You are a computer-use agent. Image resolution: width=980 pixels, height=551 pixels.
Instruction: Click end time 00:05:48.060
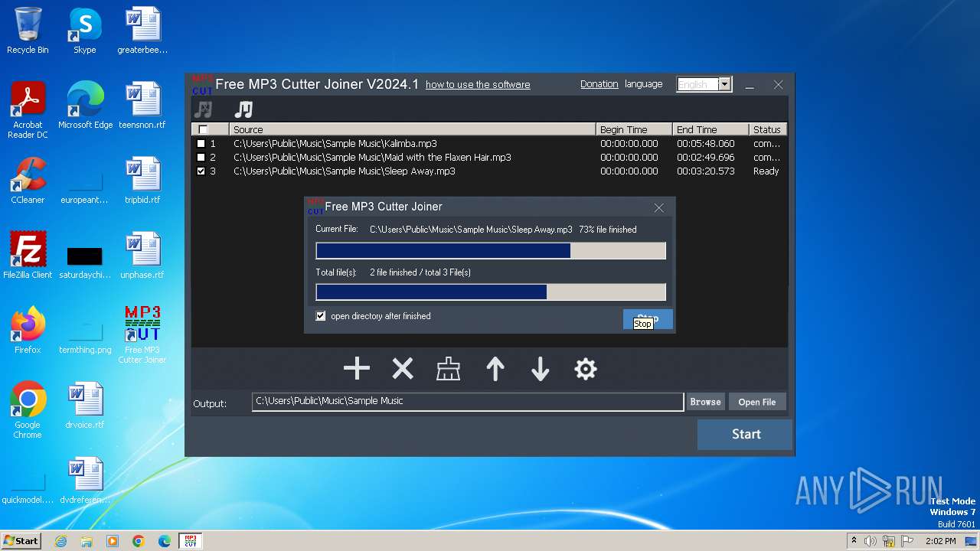[x=705, y=144]
